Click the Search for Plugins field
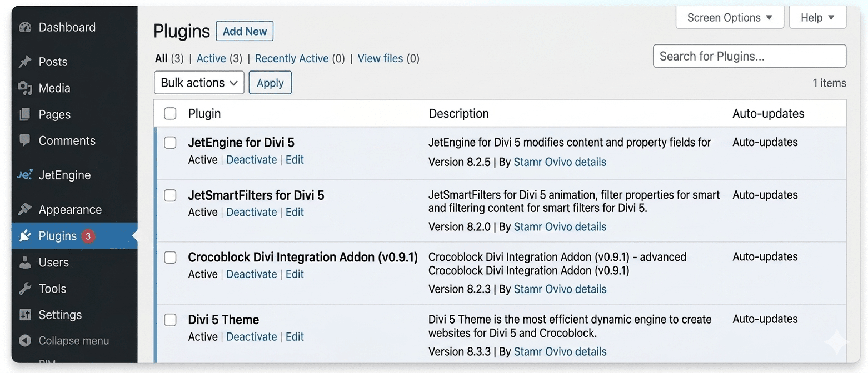This screenshot has width=868, height=373. (x=750, y=56)
